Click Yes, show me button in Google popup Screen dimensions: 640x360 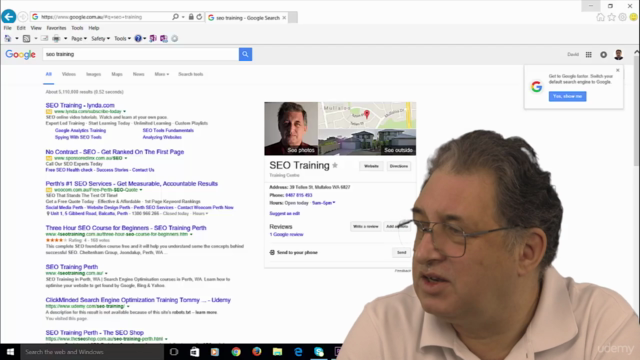(x=567, y=96)
